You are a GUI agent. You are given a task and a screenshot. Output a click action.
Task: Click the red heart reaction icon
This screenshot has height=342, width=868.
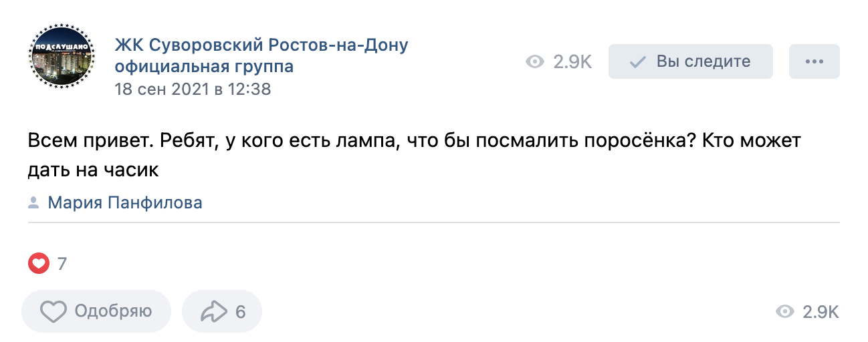[39, 264]
